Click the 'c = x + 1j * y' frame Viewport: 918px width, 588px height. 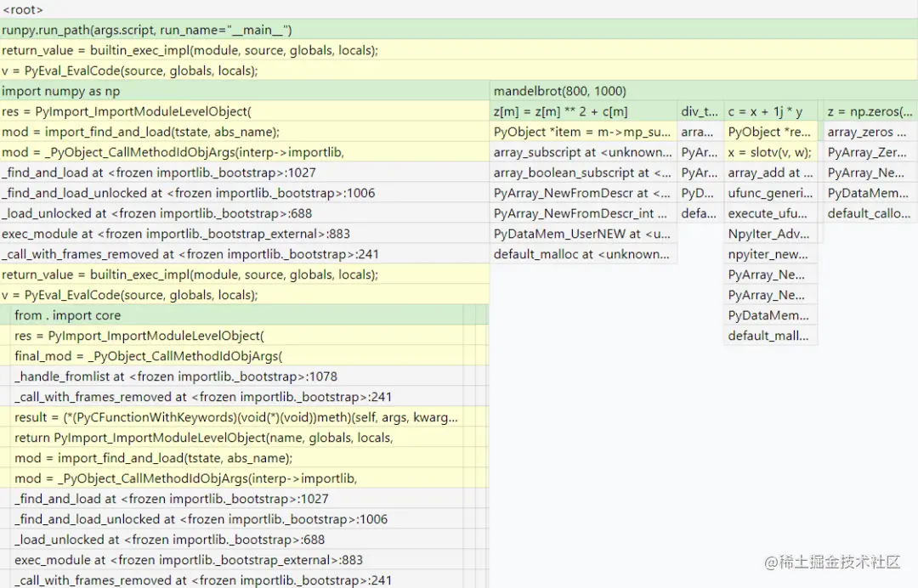[770, 111]
